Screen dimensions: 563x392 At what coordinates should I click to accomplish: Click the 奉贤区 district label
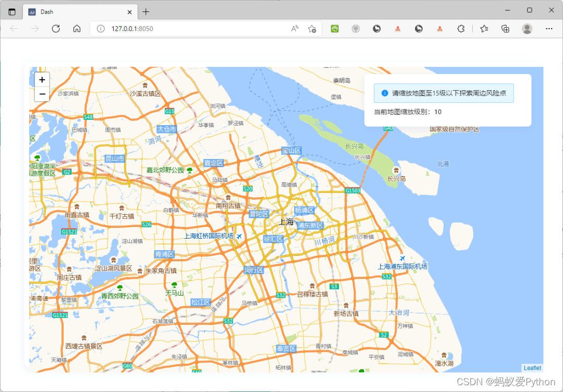(x=286, y=349)
